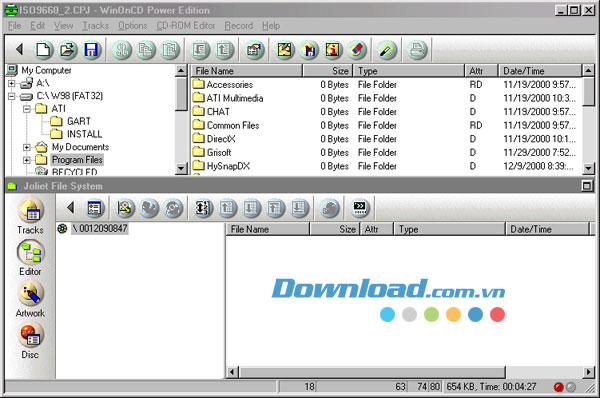Click the black left arrow in Joliet toolbar
This screenshot has height=398, width=600.
click(70, 208)
